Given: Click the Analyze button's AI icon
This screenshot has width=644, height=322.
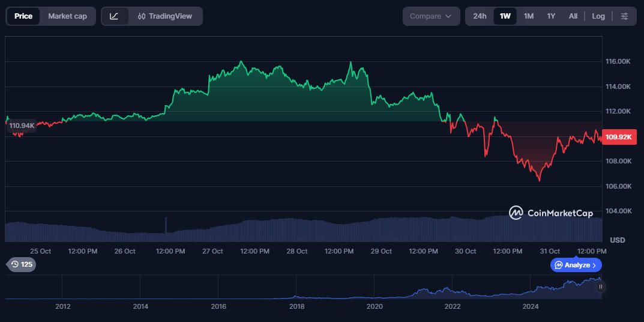Looking at the screenshot, I should click(x=558, y=265).
